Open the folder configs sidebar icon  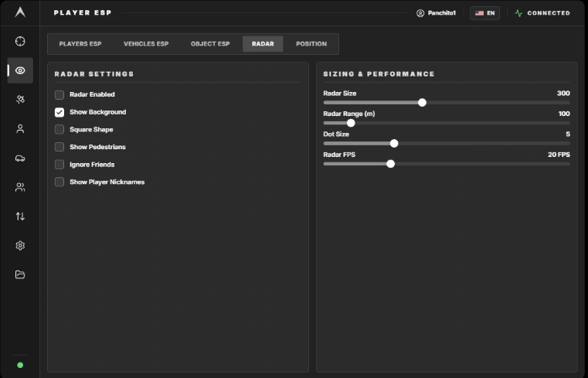(x=20, y=274)
